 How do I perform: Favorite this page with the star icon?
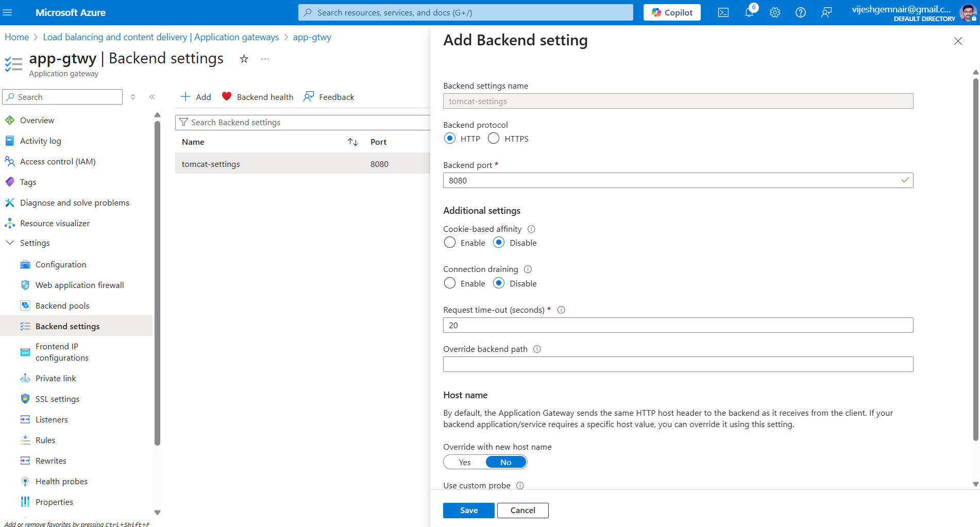(244, 59)
